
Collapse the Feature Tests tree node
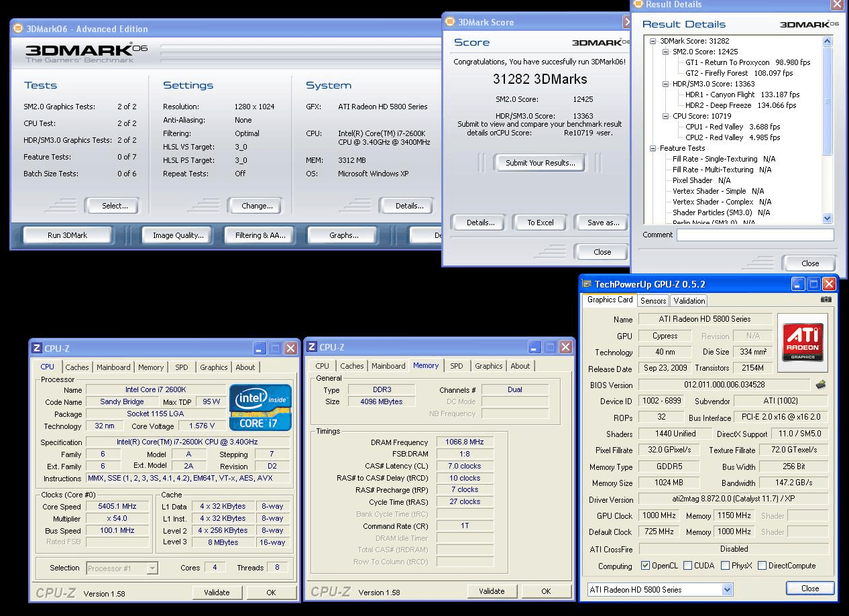(653, 148)
